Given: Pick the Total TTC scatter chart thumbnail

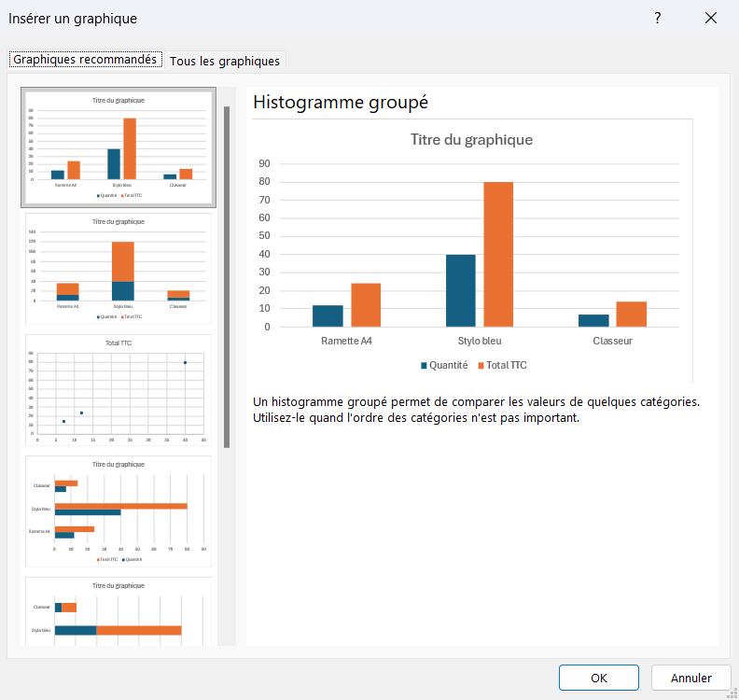Looking at the screenshot, I should pos(119,390).
